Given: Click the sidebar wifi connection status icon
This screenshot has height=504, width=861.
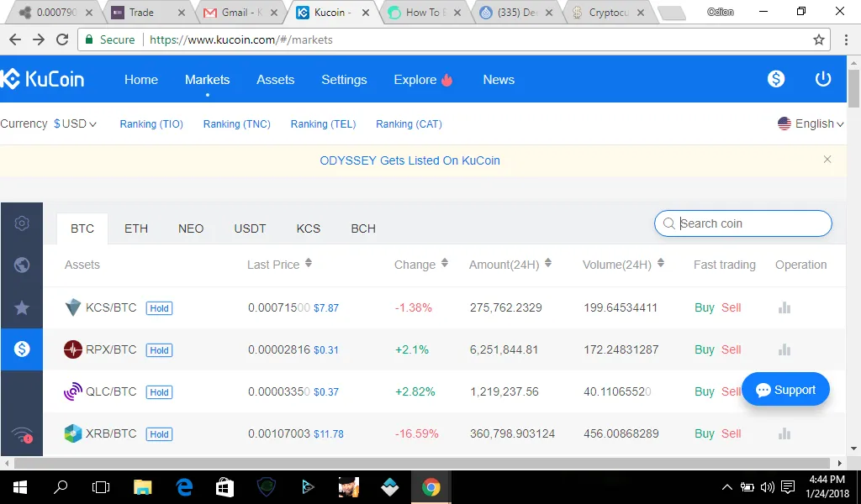Looking at the screenshot, I should click(22, 435).
